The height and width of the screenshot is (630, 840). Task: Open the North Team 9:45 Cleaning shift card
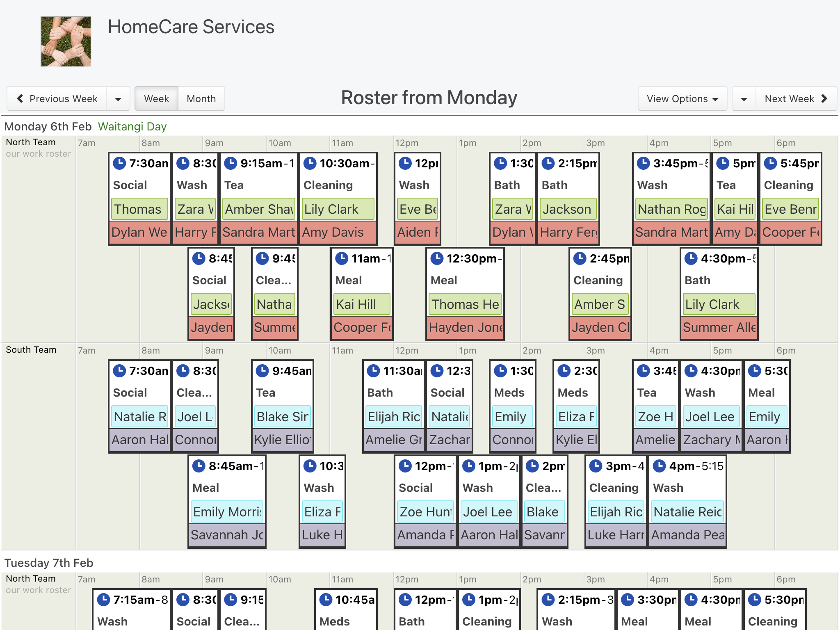[x=275, y=294]
